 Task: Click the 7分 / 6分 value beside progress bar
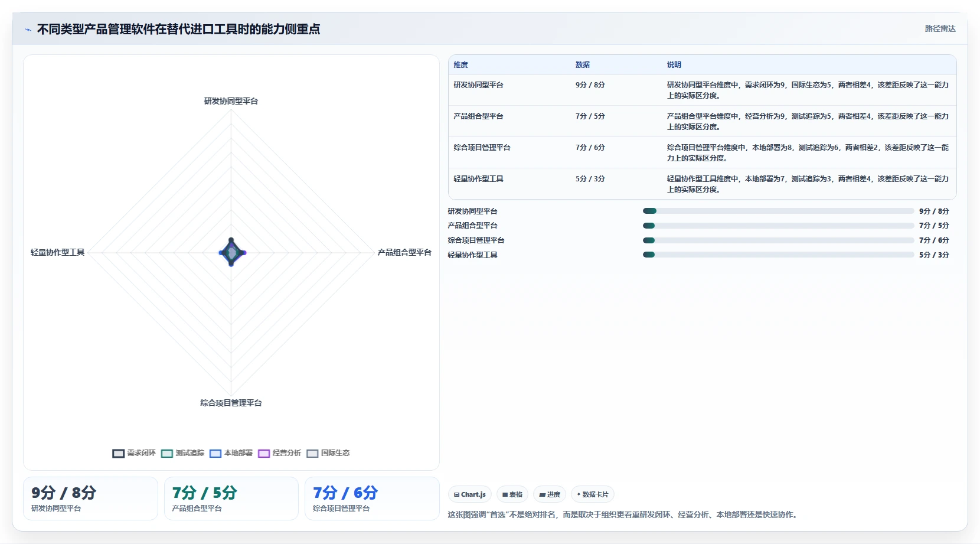coord(934,240)
